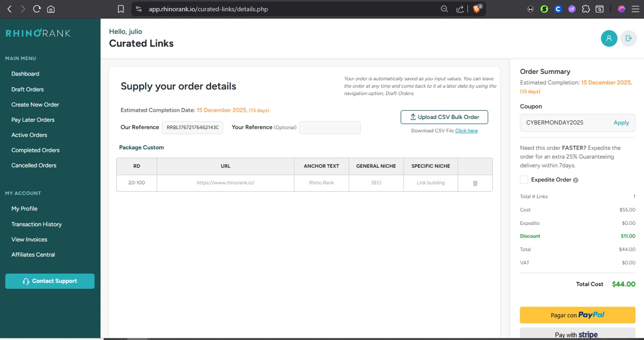
Task: Click the Our Reference field
Action: click(x=192, y=127)
